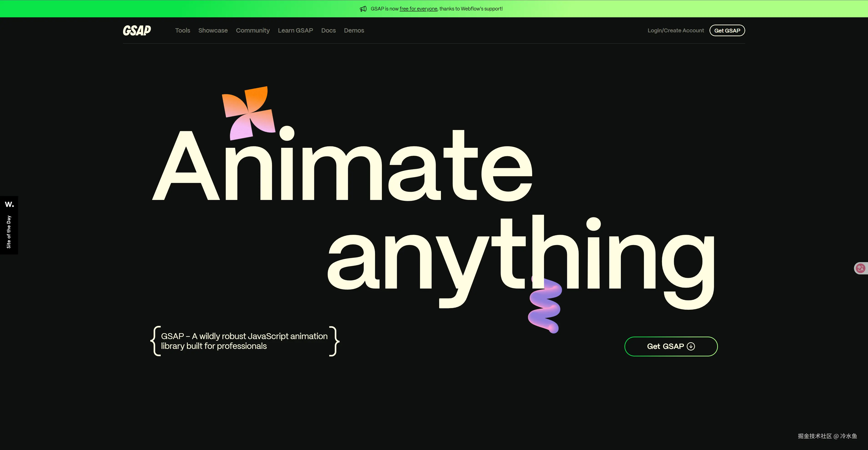Screen dimensions: 868x450
Task: Click the Get GSAP button in the header
Action: (727, 30)
